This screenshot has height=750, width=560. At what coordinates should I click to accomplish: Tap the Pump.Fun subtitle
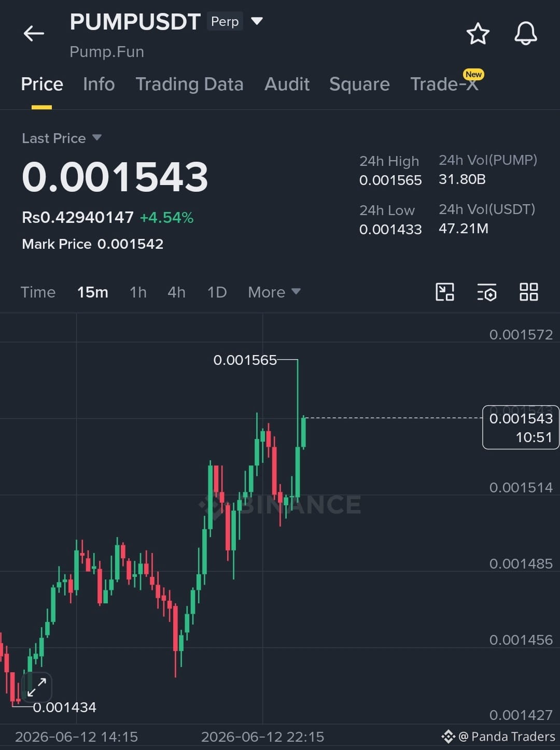point(107,52)
